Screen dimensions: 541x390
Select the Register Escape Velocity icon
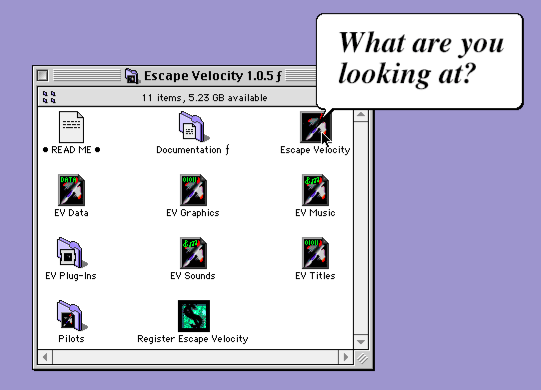pyautogui.click(x=194, y=316)
